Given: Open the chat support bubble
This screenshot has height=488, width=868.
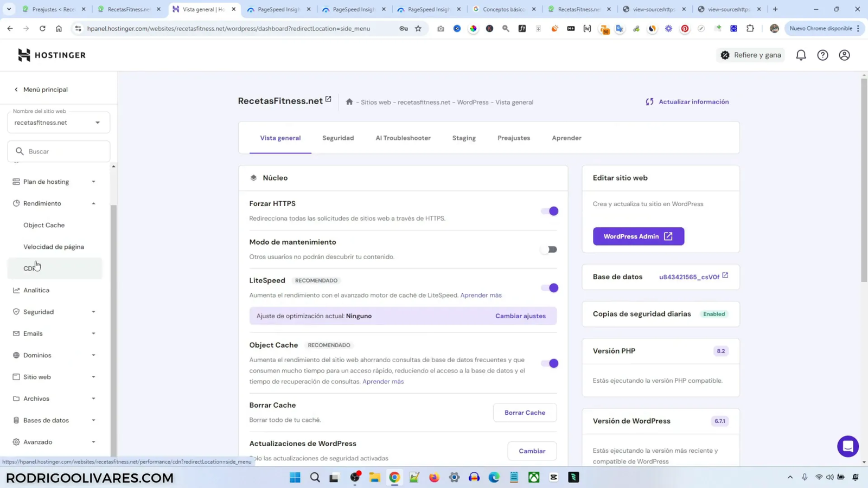Looking at the screenshot, I should (x=847, y=446).
